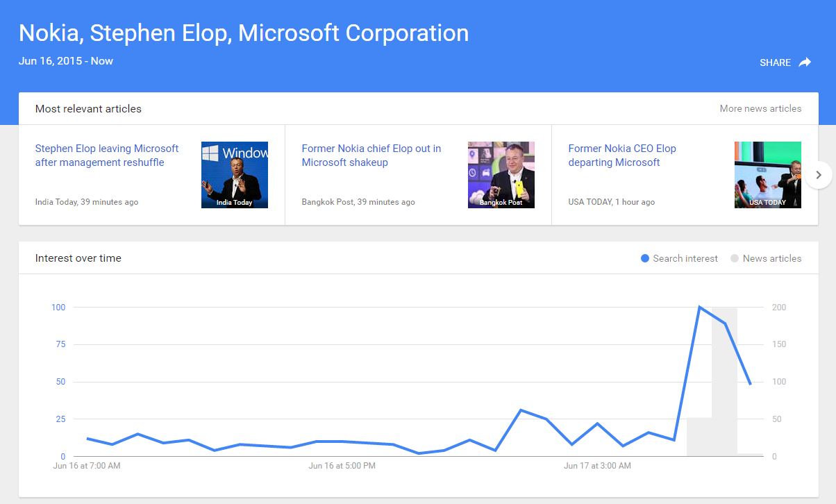Click the USA TODAY article thumbnail
The width and height of the screenshot is (836, 504).
(768, 175)
